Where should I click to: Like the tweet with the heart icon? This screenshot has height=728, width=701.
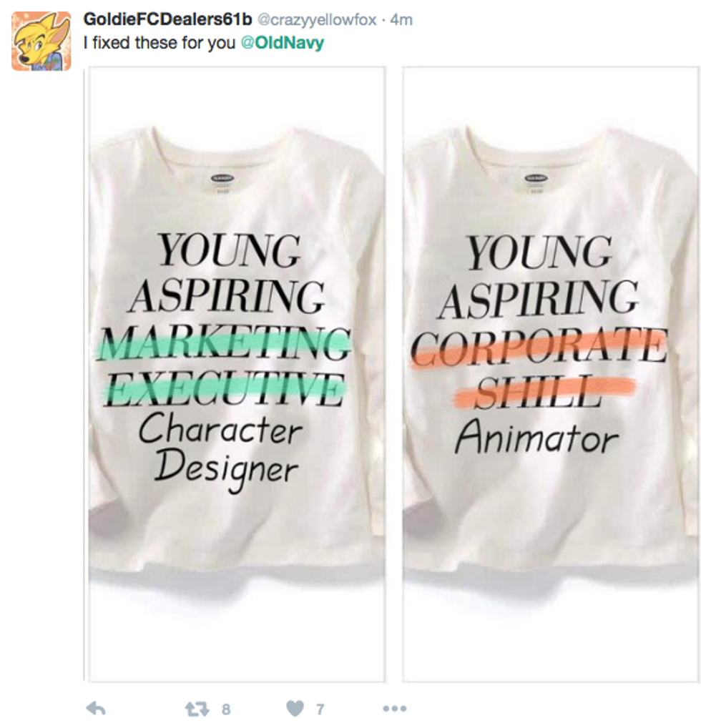[294, 708]
